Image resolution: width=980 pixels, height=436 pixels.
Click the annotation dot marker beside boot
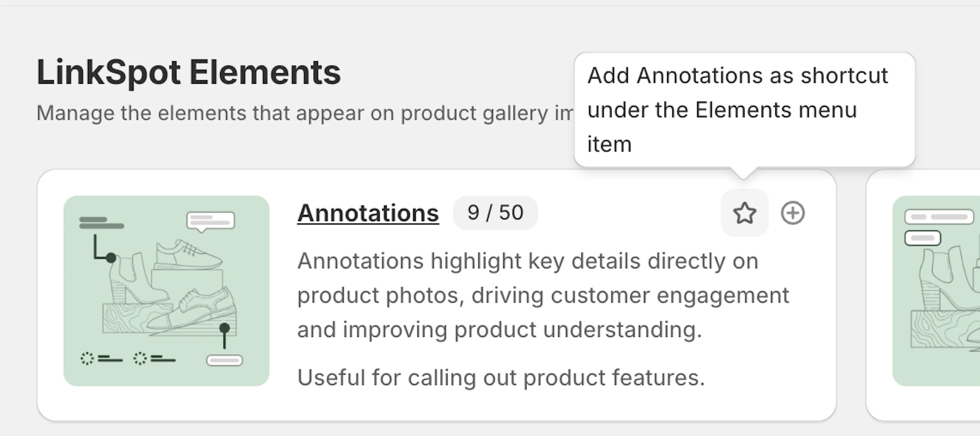(111, 258)
